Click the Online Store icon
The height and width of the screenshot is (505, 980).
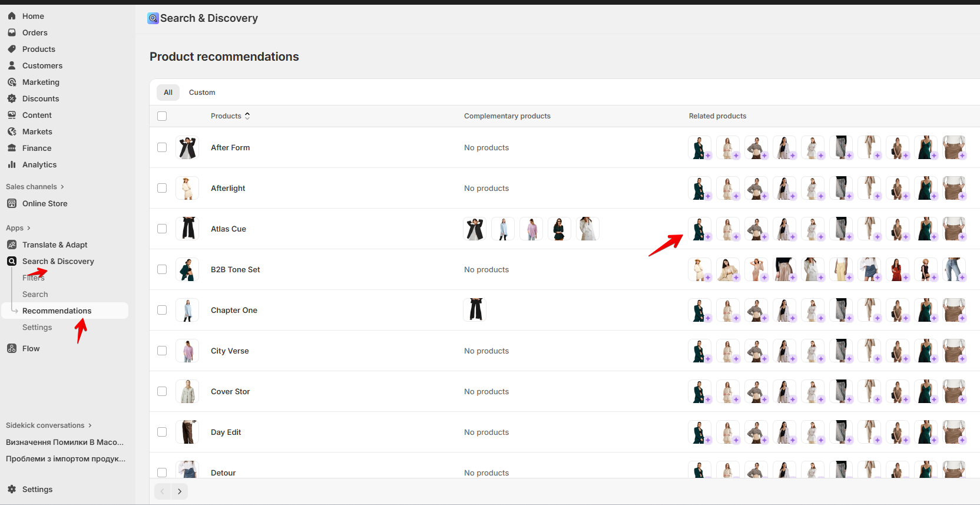[x=12, y=203]
